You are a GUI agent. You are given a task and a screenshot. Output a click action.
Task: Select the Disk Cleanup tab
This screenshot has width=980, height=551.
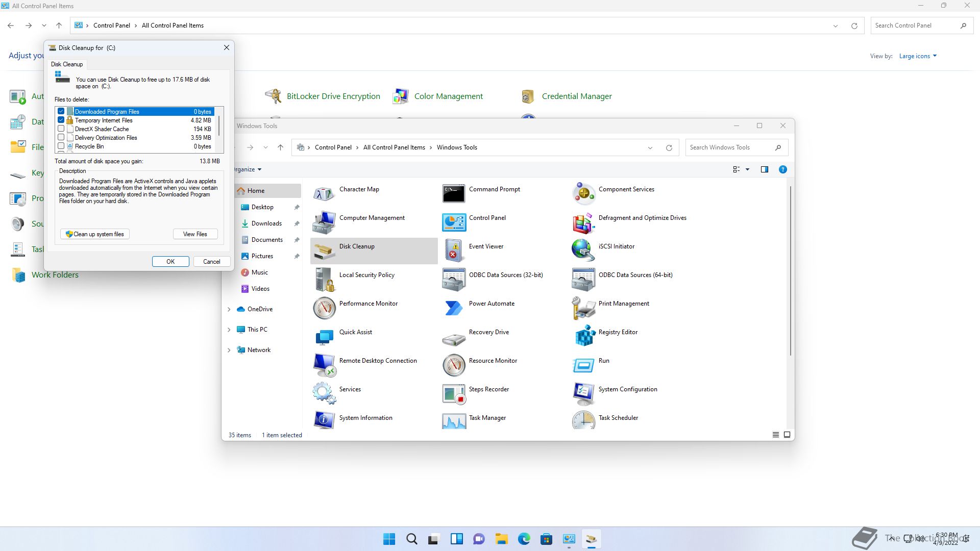pos(67,64)
